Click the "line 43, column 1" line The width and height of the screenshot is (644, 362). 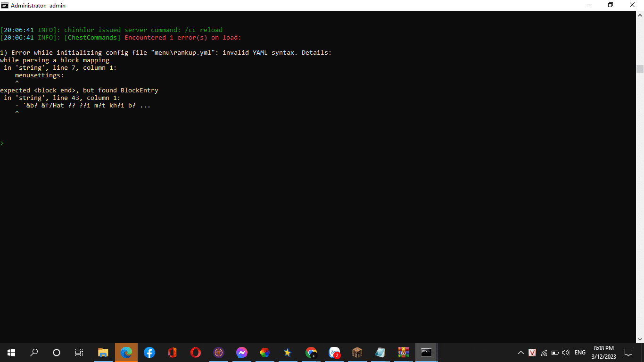point(62,98)
